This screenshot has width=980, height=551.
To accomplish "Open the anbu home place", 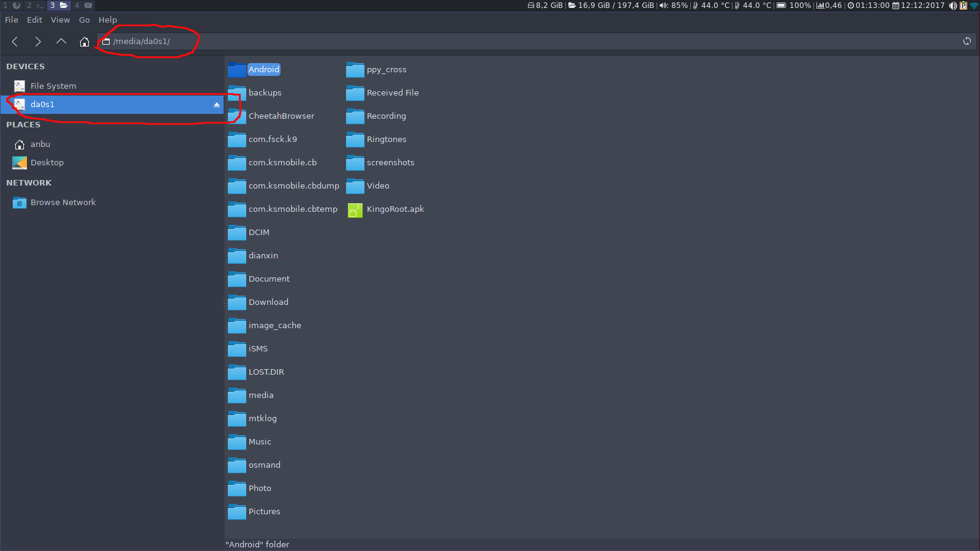I will tap(40, 144).
